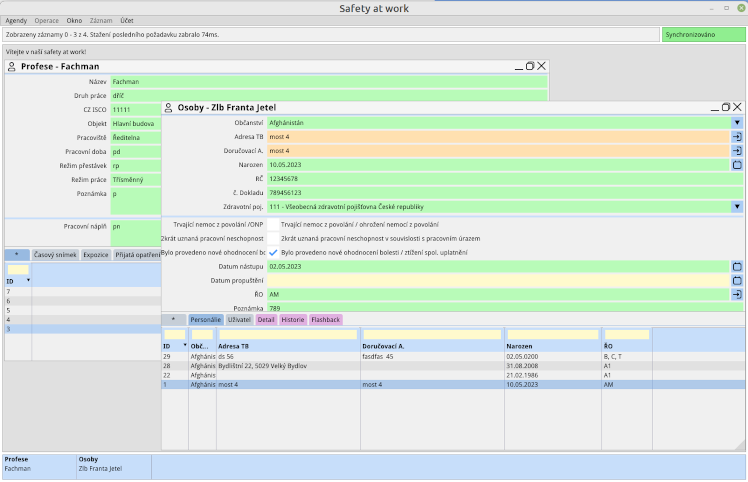Click the Režim práce field Třísměnný

pos(136,180)
